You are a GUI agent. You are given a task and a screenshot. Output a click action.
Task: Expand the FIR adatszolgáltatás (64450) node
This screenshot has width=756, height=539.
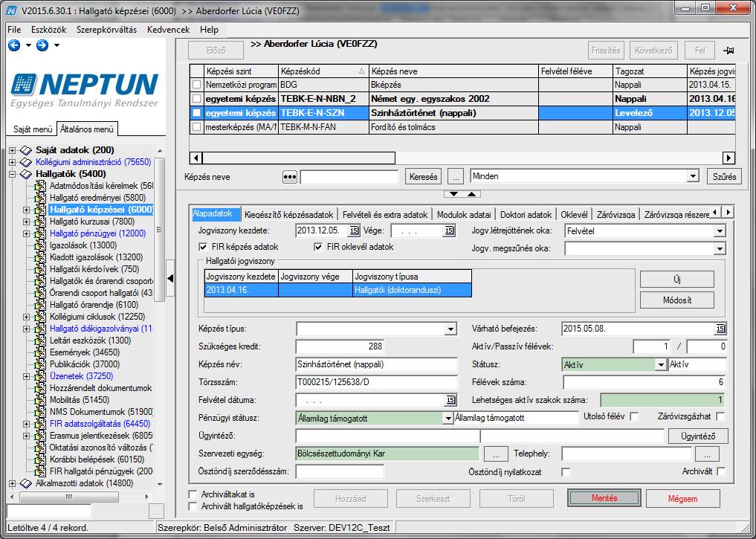coord(27,425)
